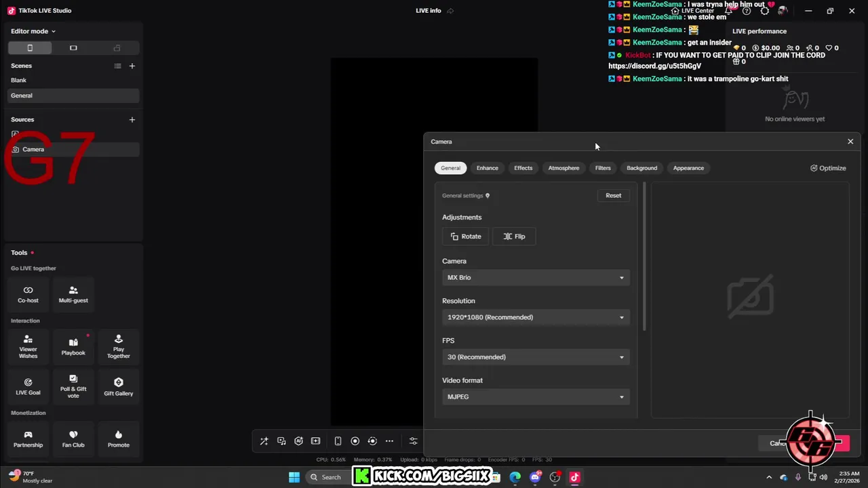Viewport: 868px width, 488px height.
Task: Click the phone icon in bottom toolbar
Action: click(338, 441)
